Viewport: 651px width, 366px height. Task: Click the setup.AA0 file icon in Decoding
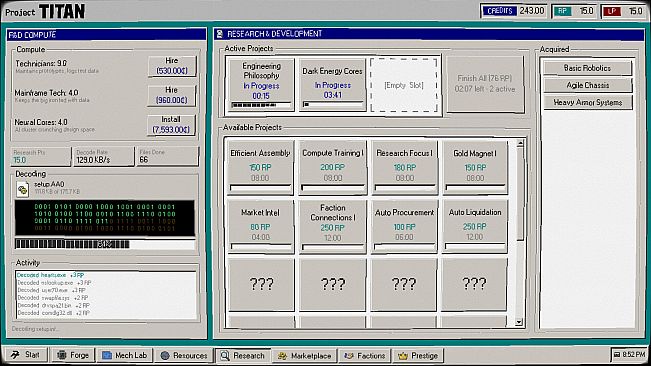tap(22, 189)
